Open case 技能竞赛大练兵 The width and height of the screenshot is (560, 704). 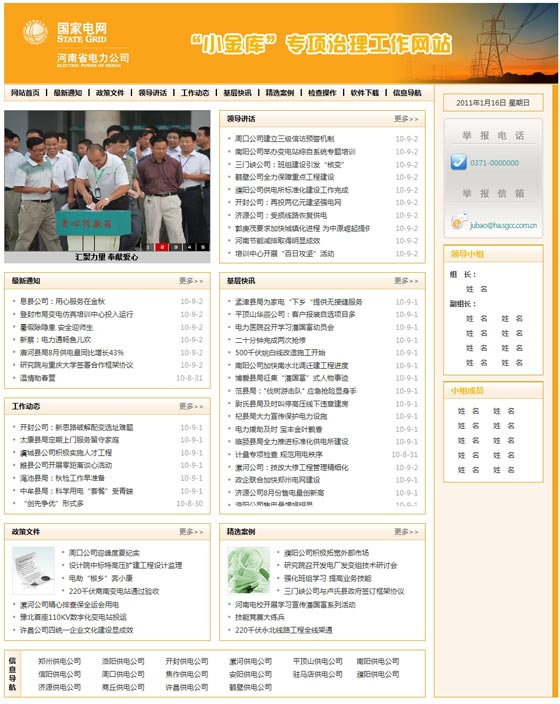[260, 617]
